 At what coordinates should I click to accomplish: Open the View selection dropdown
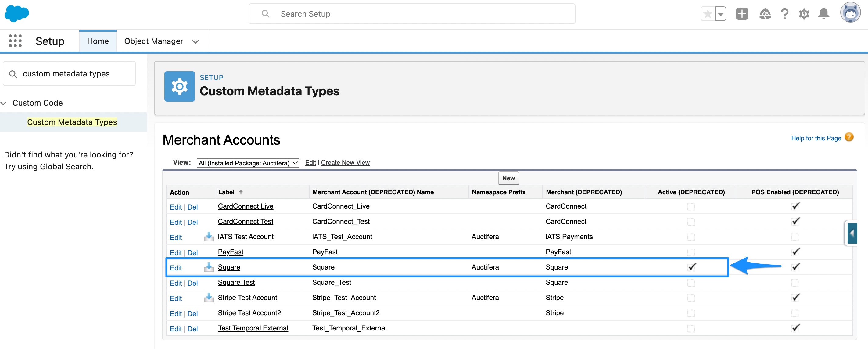click(x=248, y=163)
